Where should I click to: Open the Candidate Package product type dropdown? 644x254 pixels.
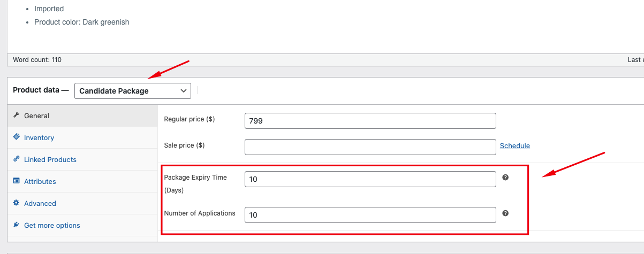pyautogui.click(x=132, y=91)
